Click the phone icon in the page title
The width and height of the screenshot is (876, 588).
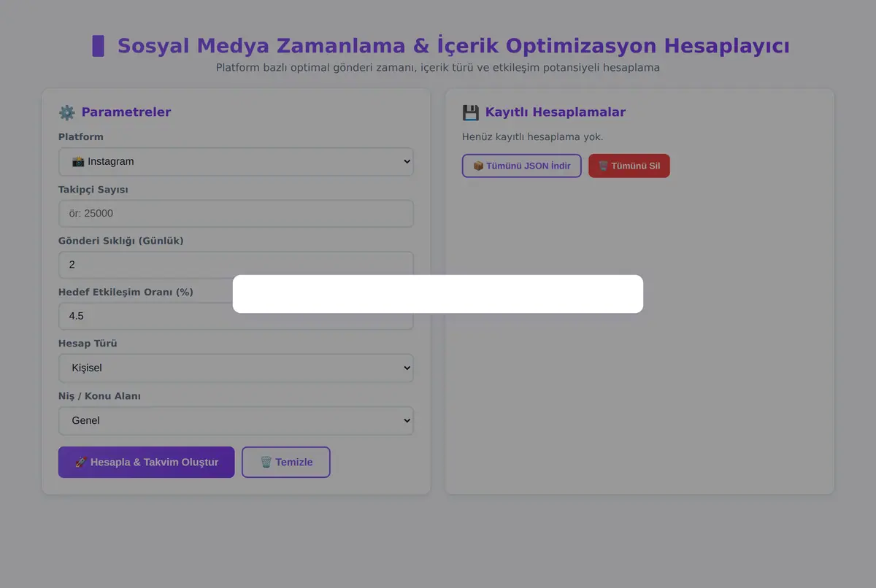coord(98,46)
